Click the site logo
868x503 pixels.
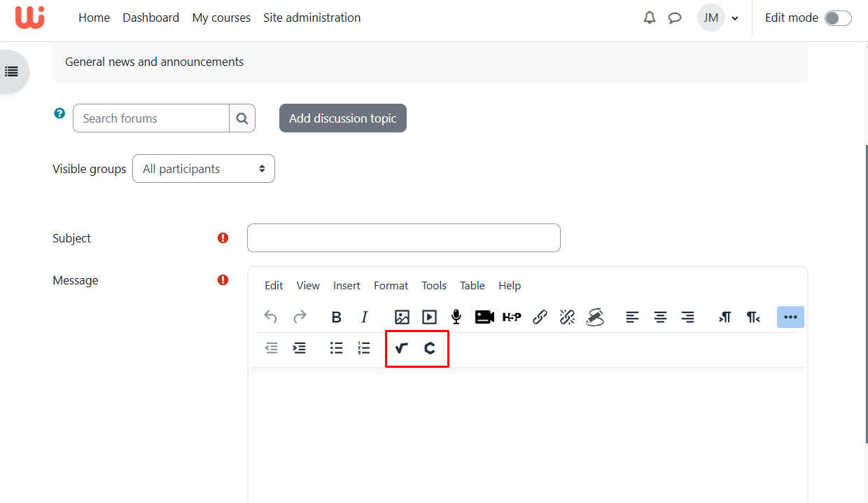[x=30, y=18]
